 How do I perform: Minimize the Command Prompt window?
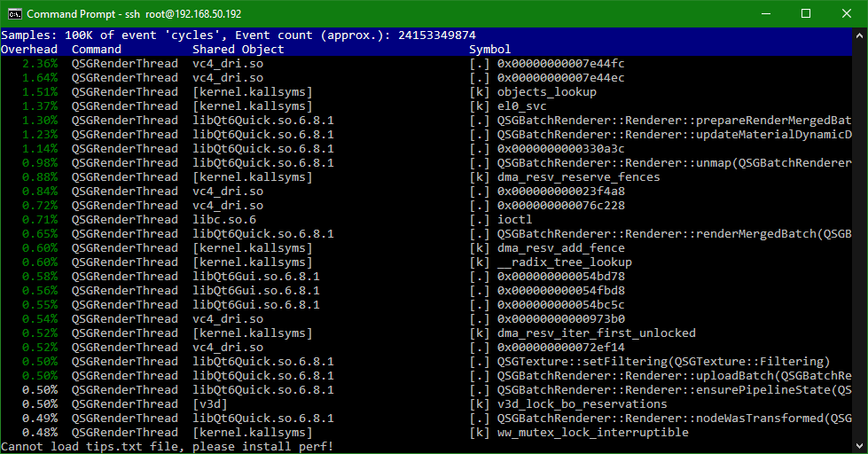click(x=766, y=14)
